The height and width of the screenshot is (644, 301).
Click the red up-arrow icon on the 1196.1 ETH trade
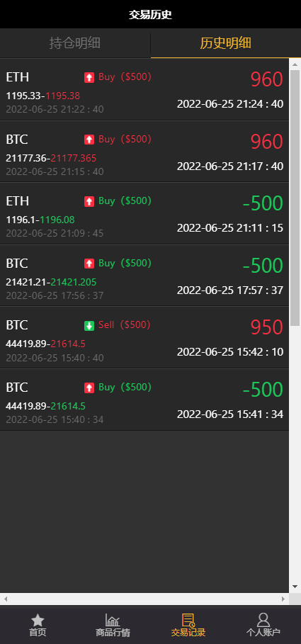pos(89,201)
